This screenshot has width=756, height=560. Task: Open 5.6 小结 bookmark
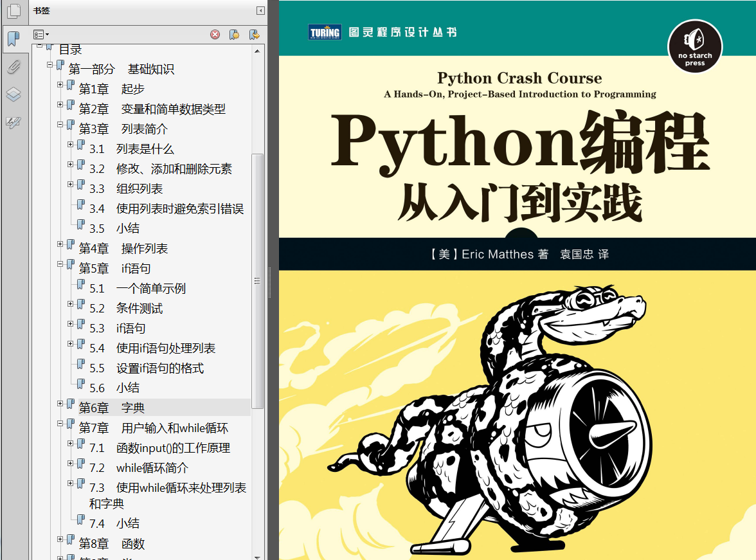click(114, 388)
